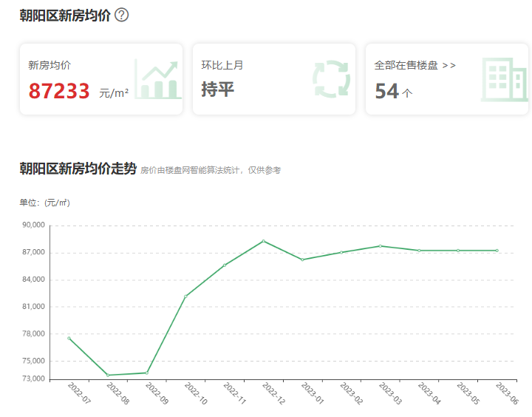Click the rising bar chart icon in 新房均价 card
The height and width of the screenshot is (417, 532).
point(157,79)
